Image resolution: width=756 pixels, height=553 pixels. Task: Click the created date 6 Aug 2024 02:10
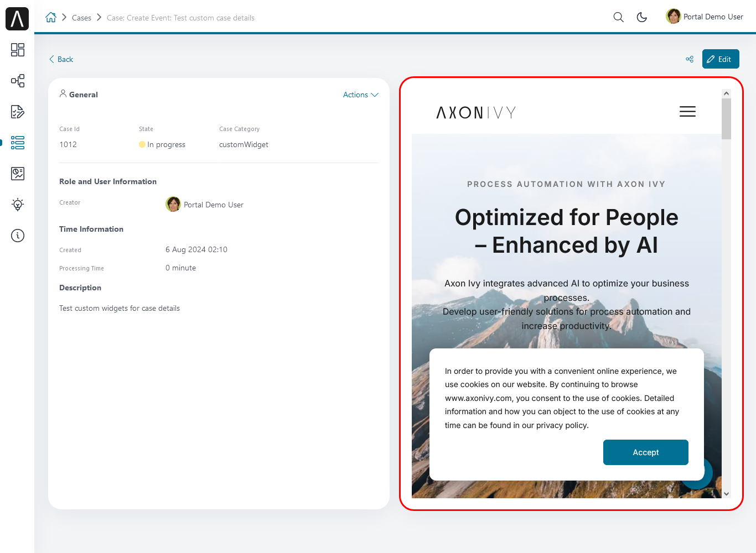coord(196,249)
